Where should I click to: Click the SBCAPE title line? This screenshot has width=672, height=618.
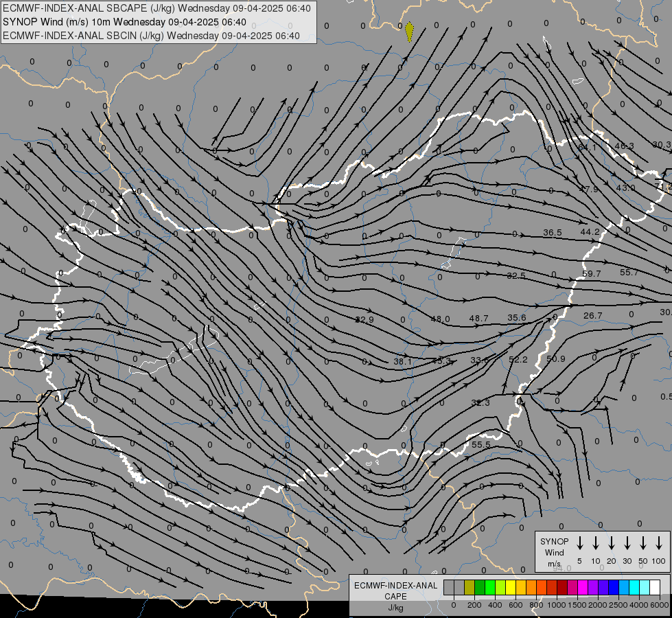157,8
